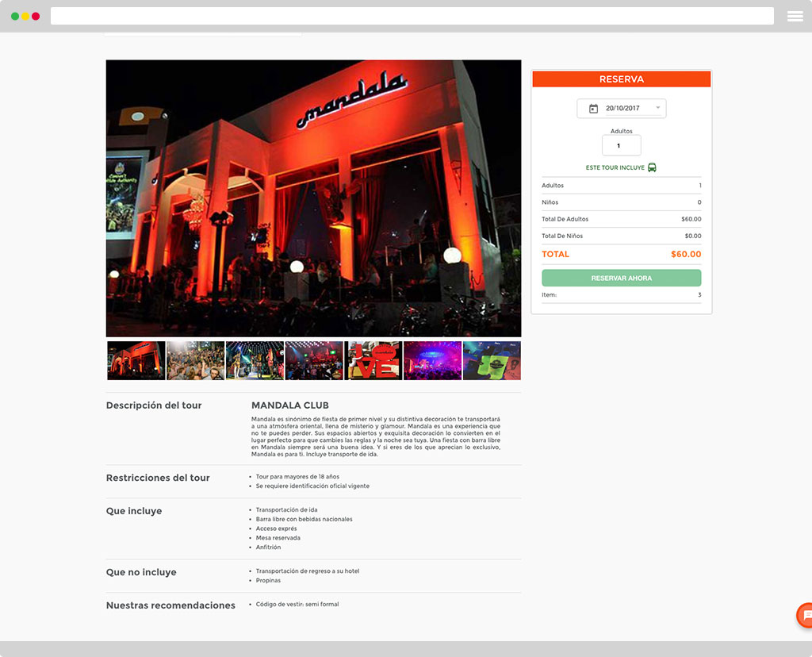
Task: Click 'Tour para mayores de 18 años'
Action: [x=298, y=477]
